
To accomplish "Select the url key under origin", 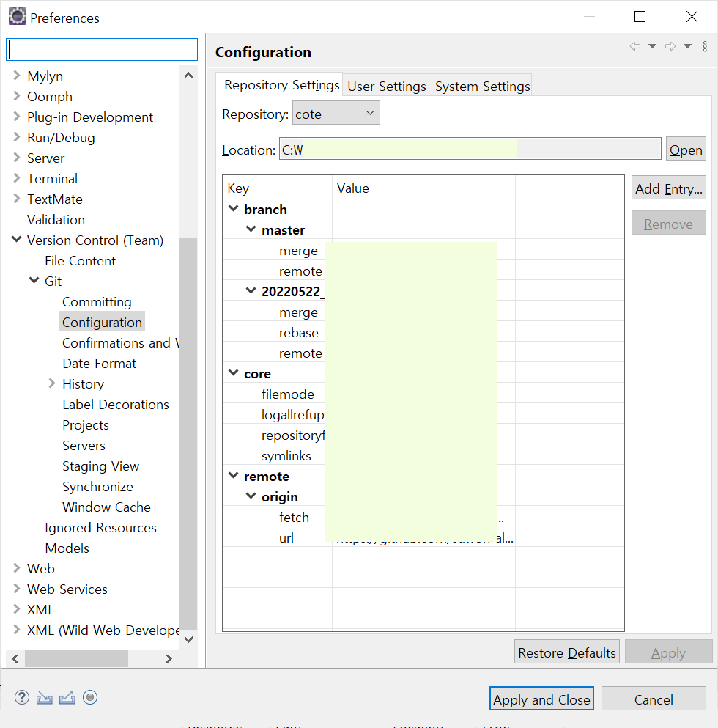I will coord(286,537).
